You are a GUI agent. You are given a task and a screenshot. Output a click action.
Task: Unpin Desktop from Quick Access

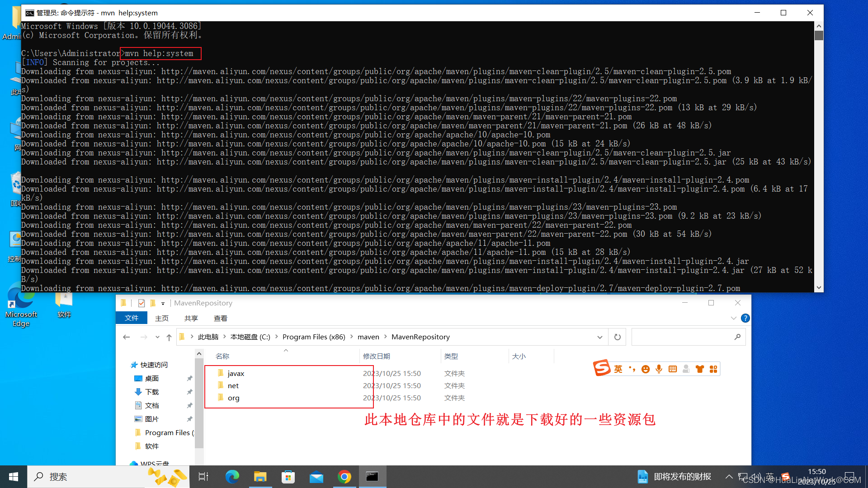click(189, 378)
